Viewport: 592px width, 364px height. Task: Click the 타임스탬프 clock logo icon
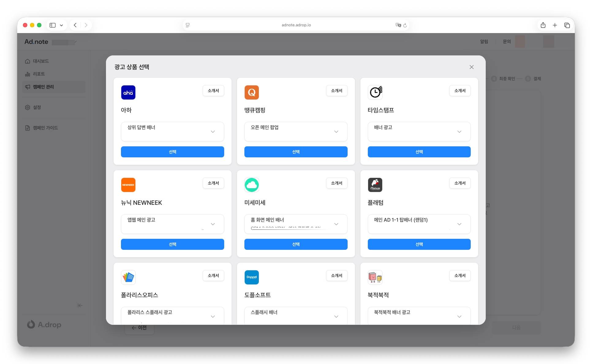tap(375, 92)
